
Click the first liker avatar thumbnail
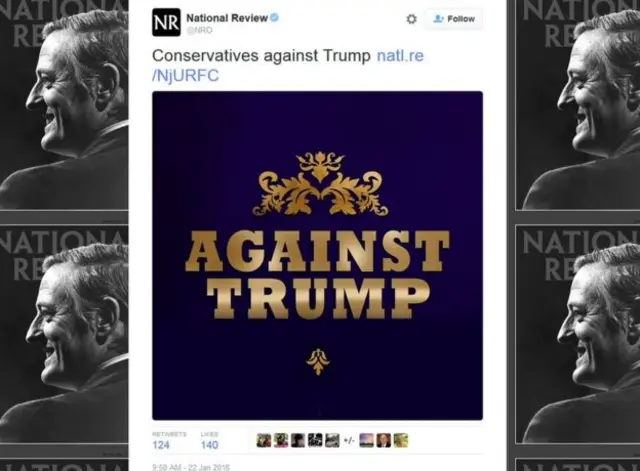264,440
